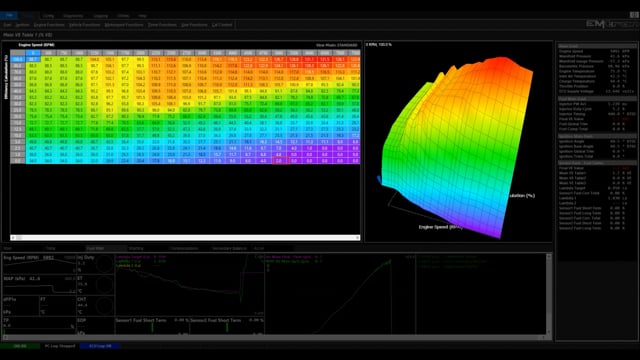
Task: Switch to the Secondary Balance tab
Action: 229,248
